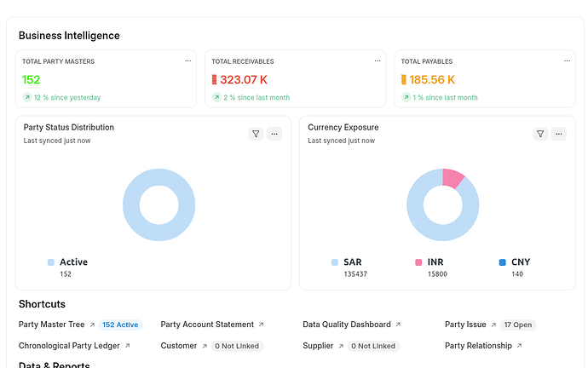Screen dimensions: 588x368
Task: Click external arrow beside Data Quality Dashboard
Action: coord(398,325)
